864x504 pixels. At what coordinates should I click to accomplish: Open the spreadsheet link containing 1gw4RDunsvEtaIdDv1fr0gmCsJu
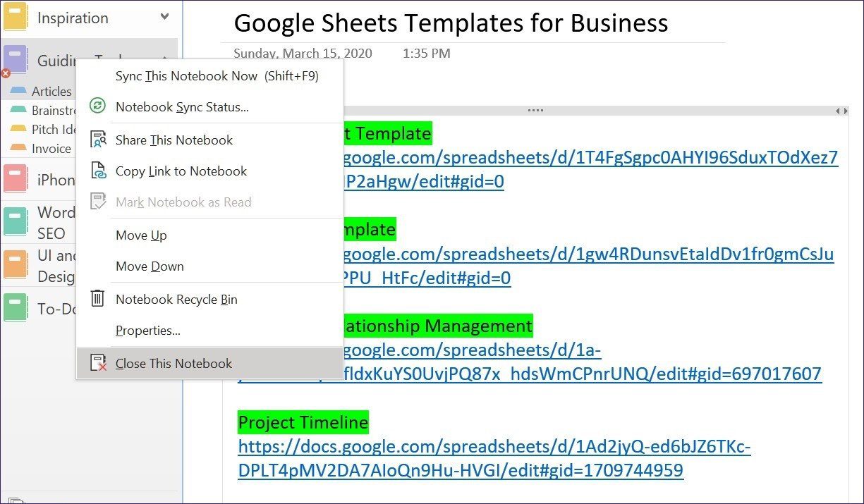588,266
